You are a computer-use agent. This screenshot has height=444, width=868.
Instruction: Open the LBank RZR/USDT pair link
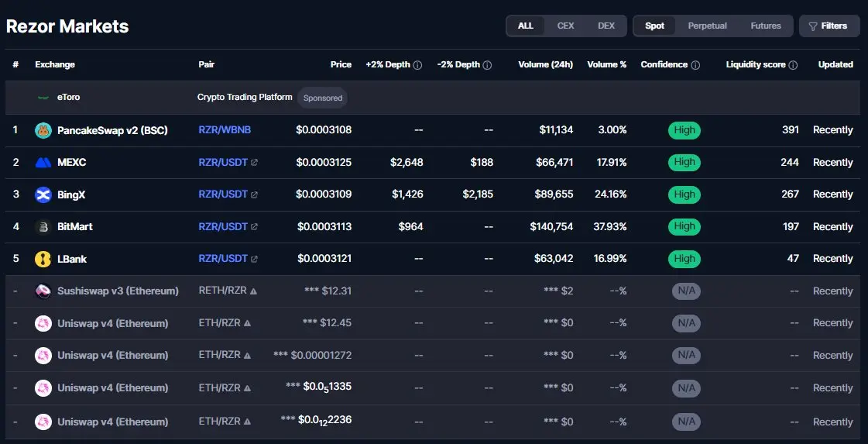click(x=223, y=259)
